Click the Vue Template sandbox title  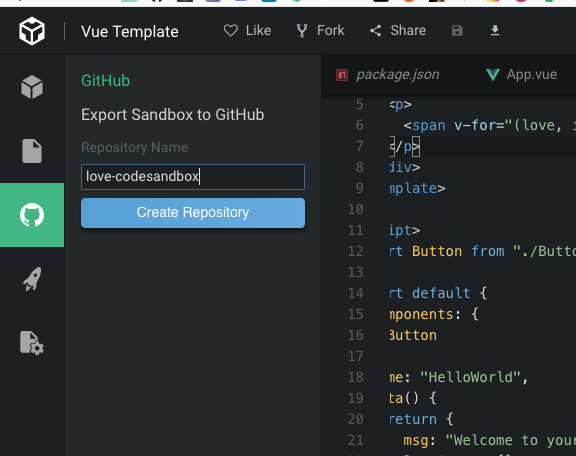[130, 32]
